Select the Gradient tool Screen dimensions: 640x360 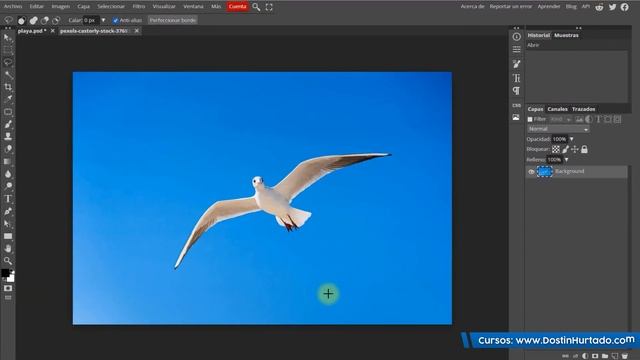pyautogui.click(x=8, y=161)
